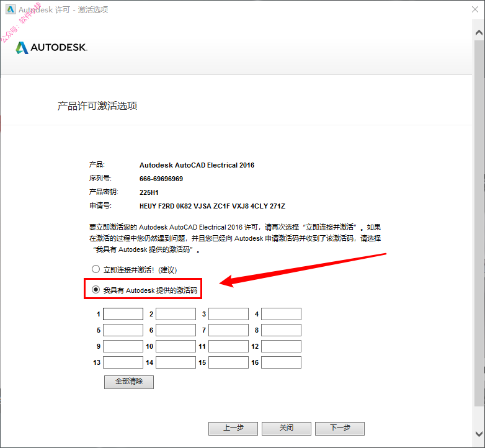
Task: Click the 全部清除 clear-all button
Action: coord(129,382)
